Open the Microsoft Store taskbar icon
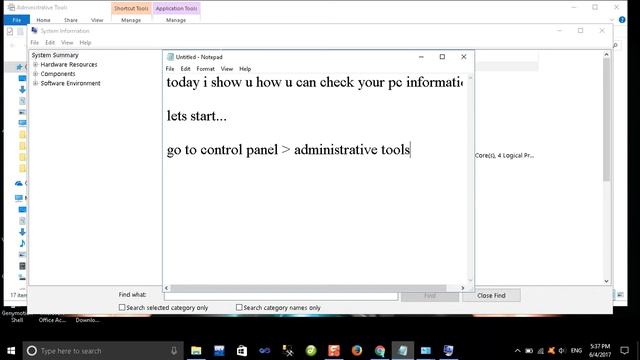Image resolution: width=640 pixels, height=360 pixels. (242, 351)
